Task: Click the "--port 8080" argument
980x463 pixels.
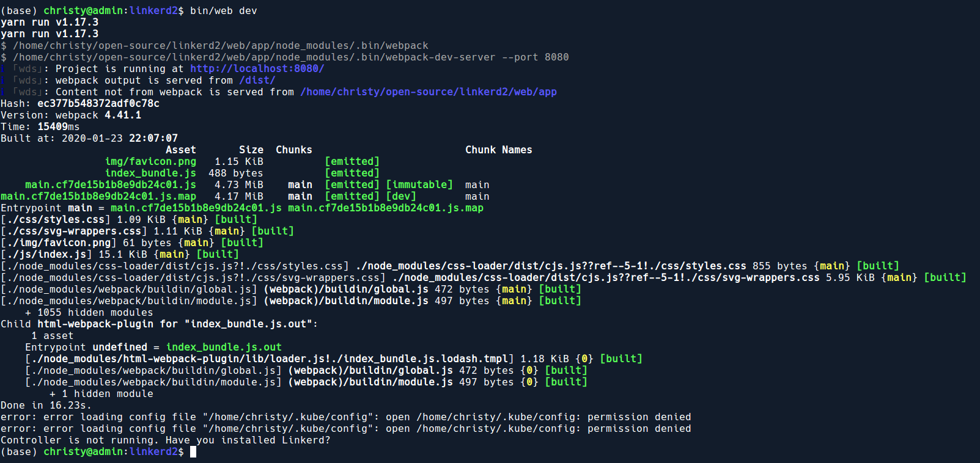Action: tap(536, 57)
